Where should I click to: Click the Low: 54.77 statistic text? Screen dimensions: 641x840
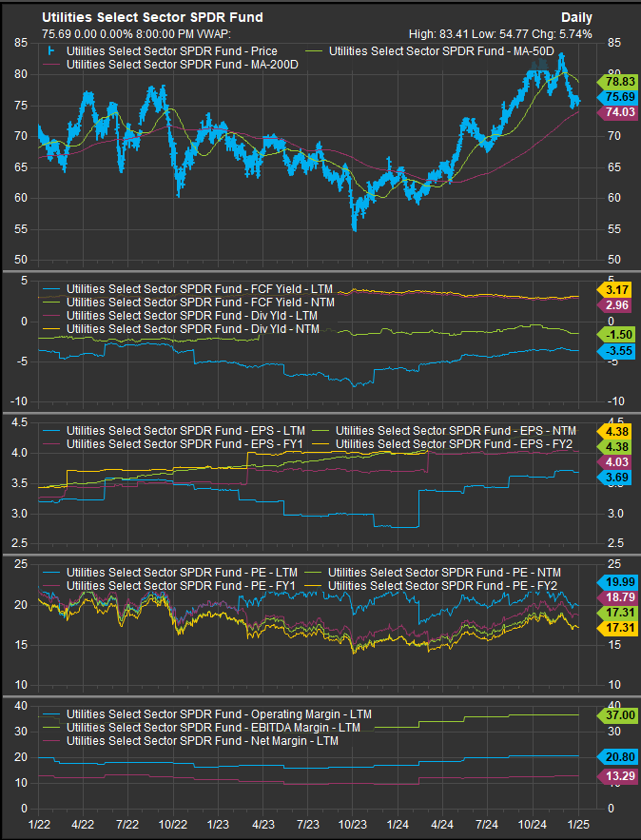[x=499, y=34]
